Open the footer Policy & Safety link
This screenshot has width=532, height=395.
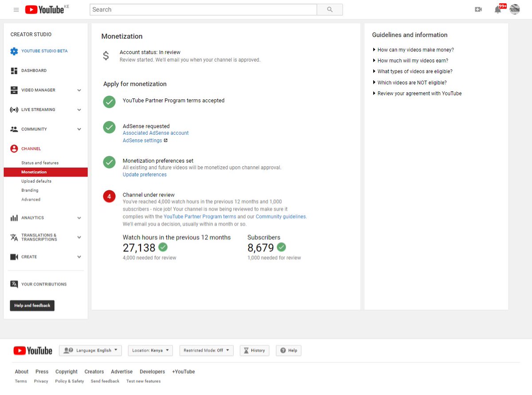coord(70,381)
